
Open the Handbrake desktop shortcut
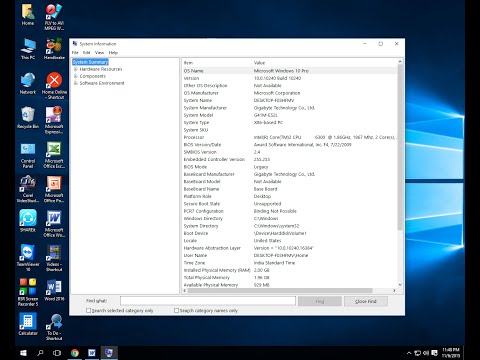(x=54, y=49)
